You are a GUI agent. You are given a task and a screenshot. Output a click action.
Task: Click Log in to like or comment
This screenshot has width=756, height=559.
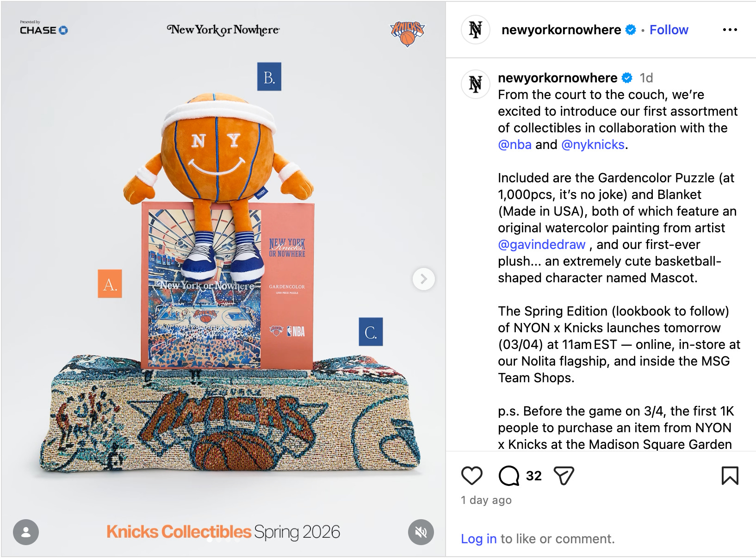coord(478,539)
